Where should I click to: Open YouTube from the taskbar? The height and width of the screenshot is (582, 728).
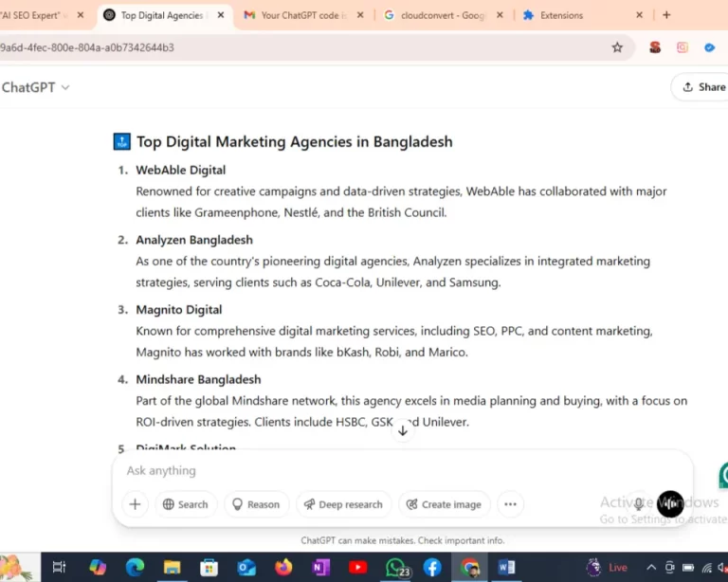click(x=357, y=567)
